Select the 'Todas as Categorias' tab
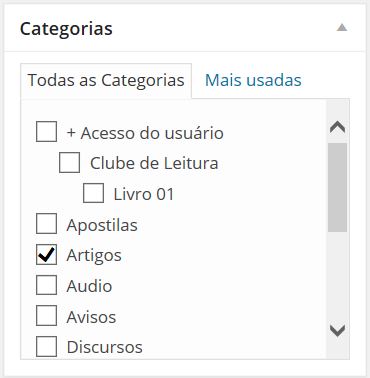This screenshot has height=378, width=370. pyautogui.click(x=106, y=81)
